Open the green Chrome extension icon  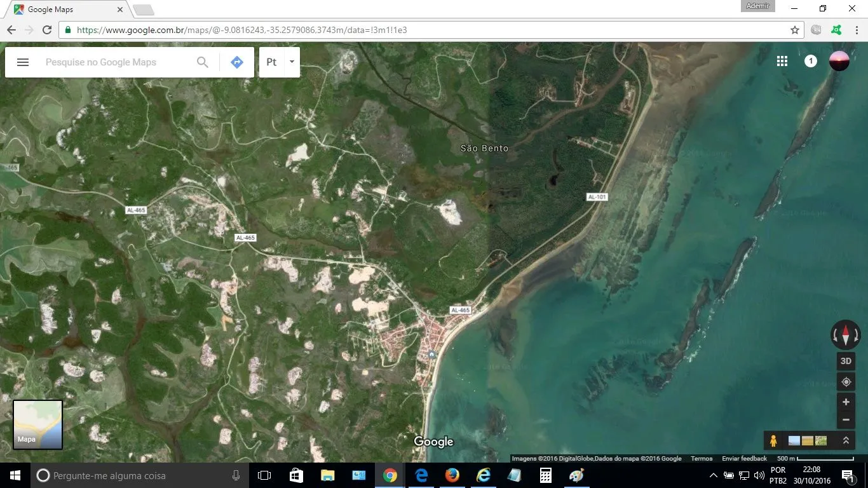tap(836, 30)
